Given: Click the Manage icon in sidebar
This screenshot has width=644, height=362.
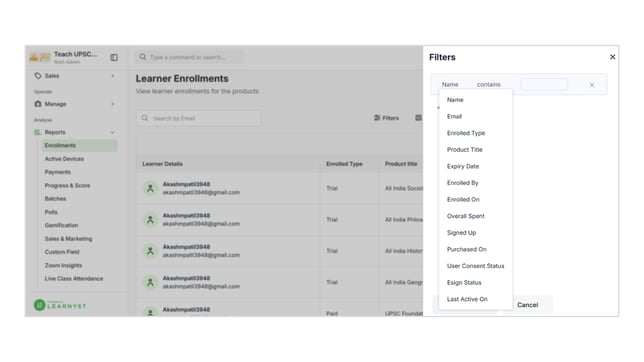Looking at the screenshot, I should pyautogui.click(x=38, y=104).
